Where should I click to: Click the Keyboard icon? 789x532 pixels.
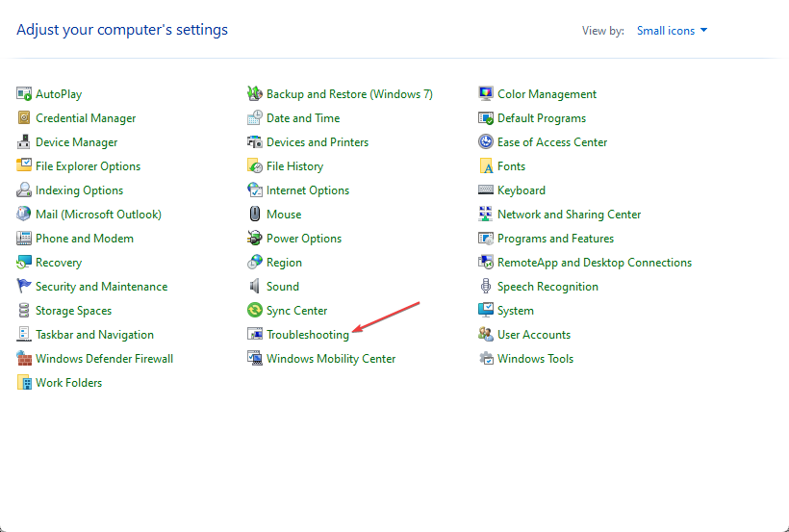[486, 190]
